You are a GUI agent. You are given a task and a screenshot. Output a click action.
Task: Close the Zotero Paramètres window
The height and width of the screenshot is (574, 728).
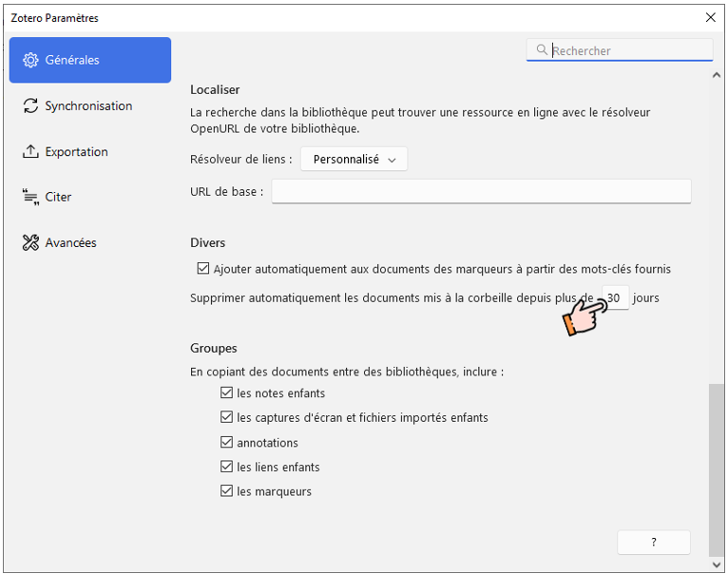(710, 18)
